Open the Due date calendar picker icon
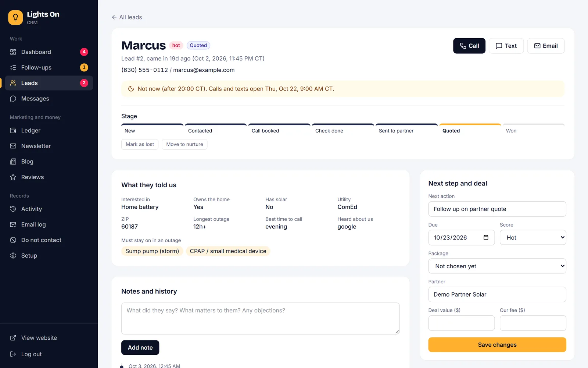The image size is (588, 368). coord(486,237)
